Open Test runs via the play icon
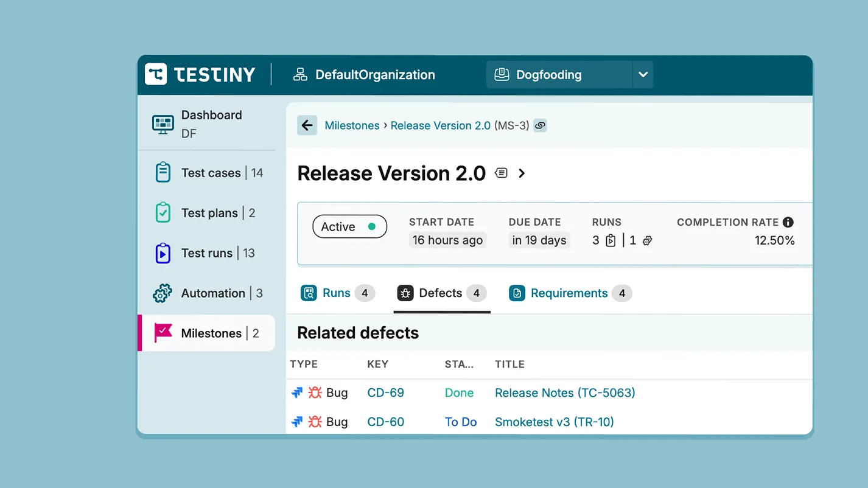The image size is (868, 488). pos(162,253)
